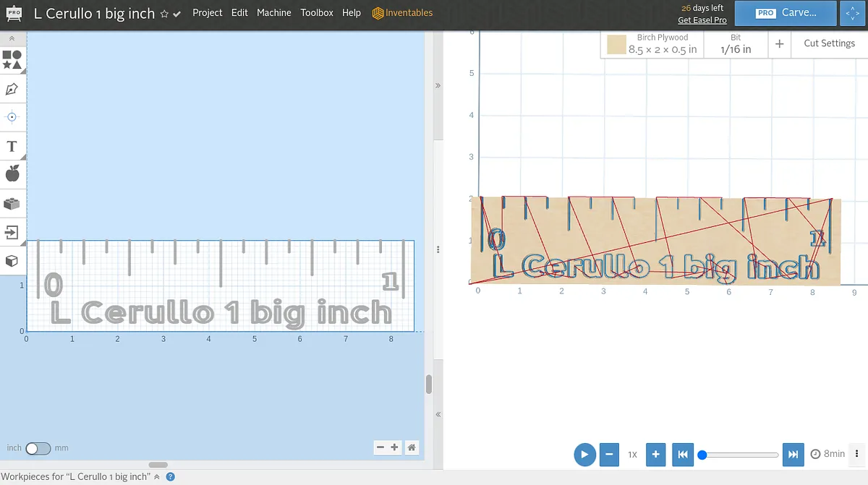This screenshot has height=485, width=868.
Task: Click the Carve button
Action: coord(786,13)
